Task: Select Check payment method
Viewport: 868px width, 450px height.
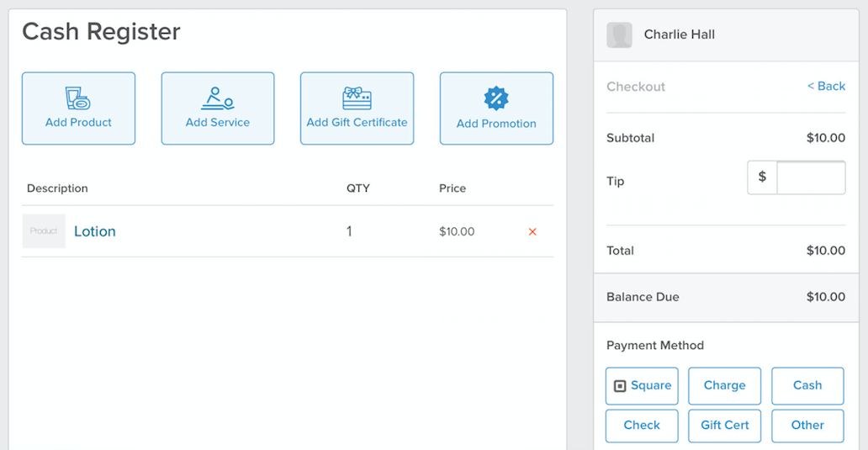Action: point(642,426)
